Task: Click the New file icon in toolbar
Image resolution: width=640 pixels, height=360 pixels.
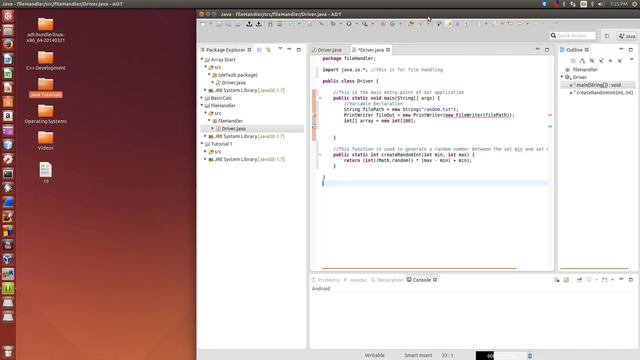Action: 203,24
